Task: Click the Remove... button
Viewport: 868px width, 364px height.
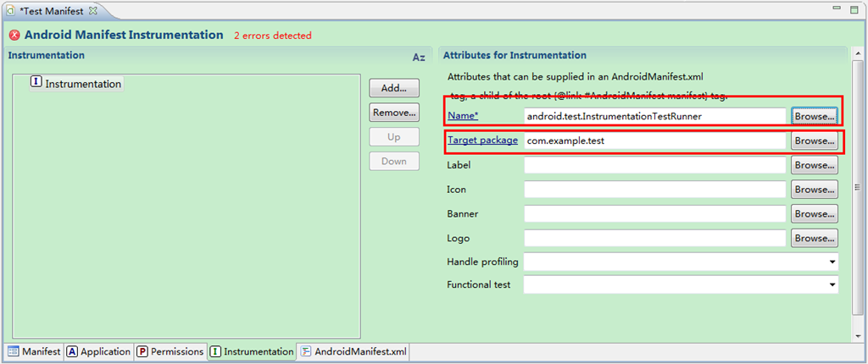Action: coord(393,113)
